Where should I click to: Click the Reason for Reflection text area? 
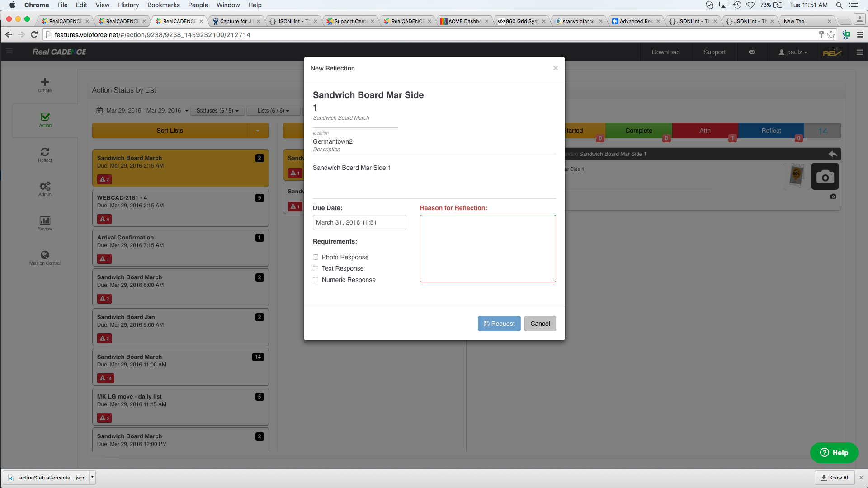pyautogui.click(x=488, y=249)
